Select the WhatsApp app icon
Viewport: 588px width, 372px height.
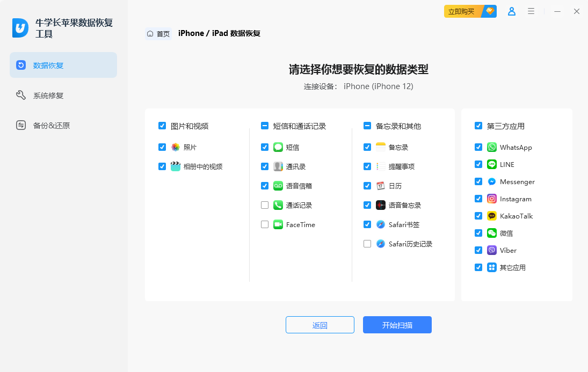pos(492,147)
